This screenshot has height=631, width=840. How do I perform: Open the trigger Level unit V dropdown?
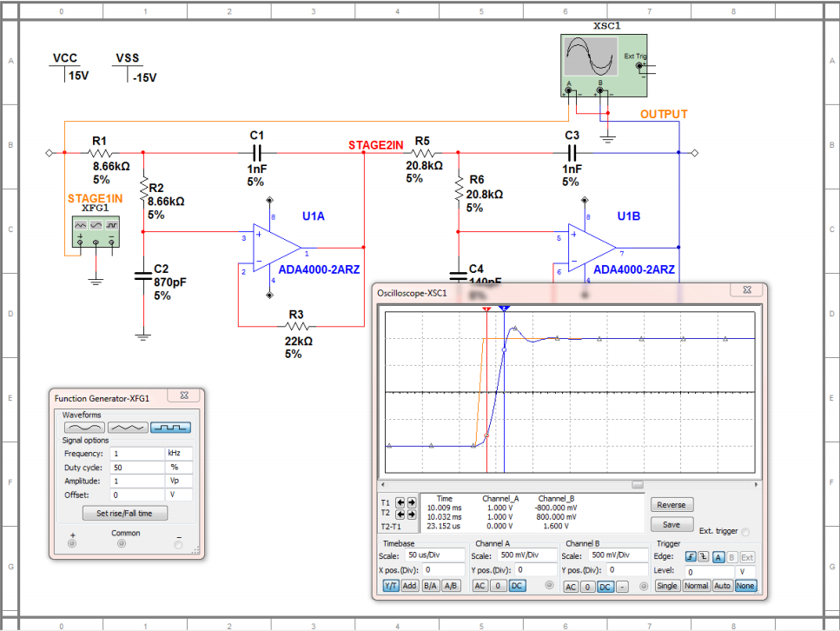coord(745,572)
